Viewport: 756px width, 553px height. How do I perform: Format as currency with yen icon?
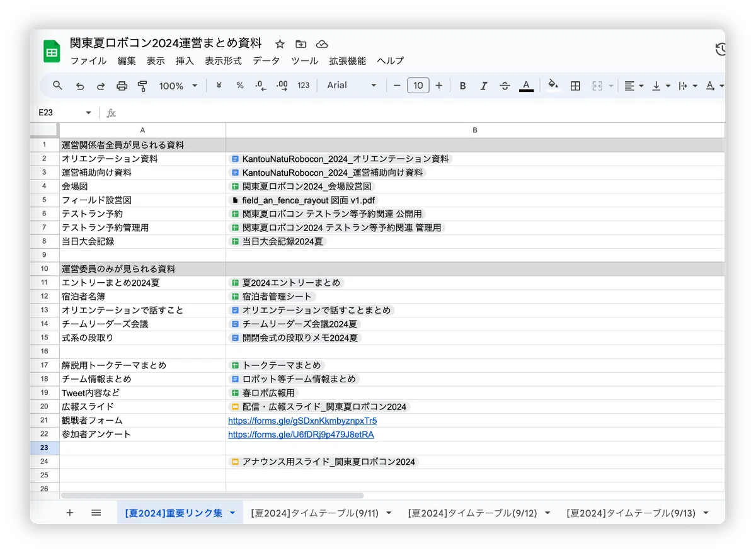tap(219, 86)
